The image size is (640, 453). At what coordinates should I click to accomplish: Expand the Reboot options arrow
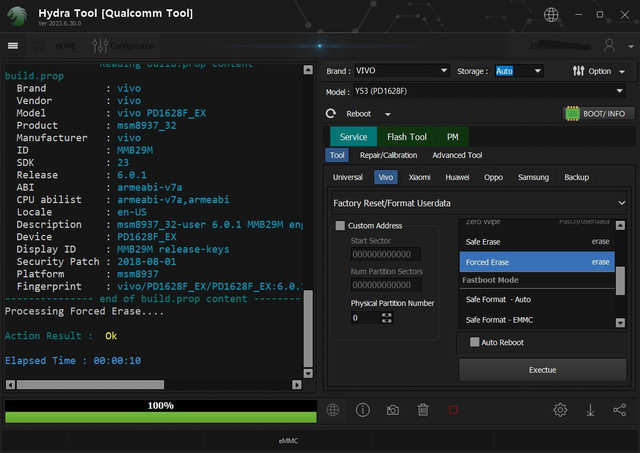coord(388,114)
